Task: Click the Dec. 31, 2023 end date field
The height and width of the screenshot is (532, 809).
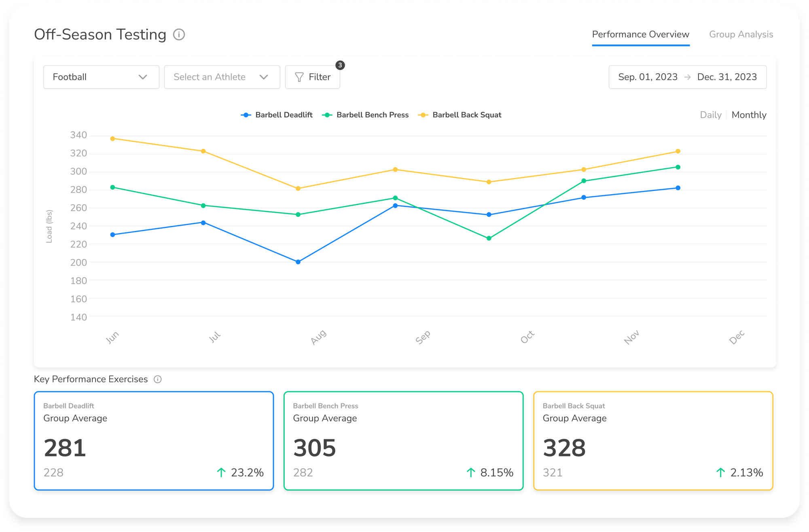Action: pos(727,77)
